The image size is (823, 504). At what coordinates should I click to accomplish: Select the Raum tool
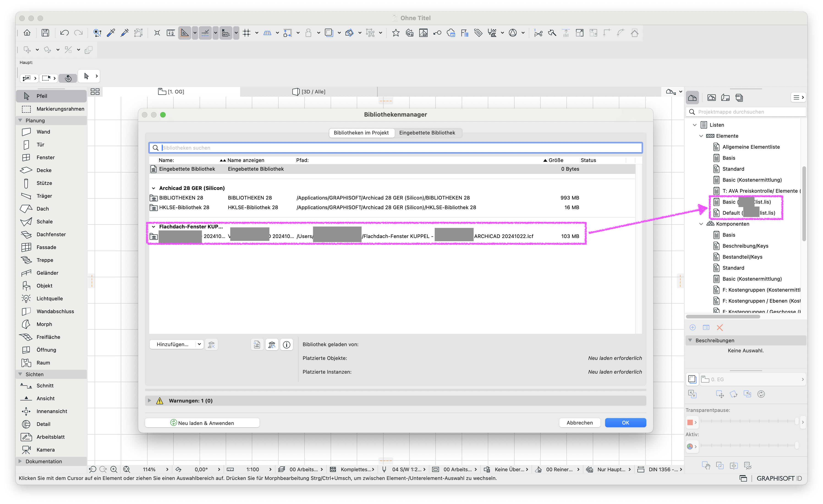coord(51,363)
